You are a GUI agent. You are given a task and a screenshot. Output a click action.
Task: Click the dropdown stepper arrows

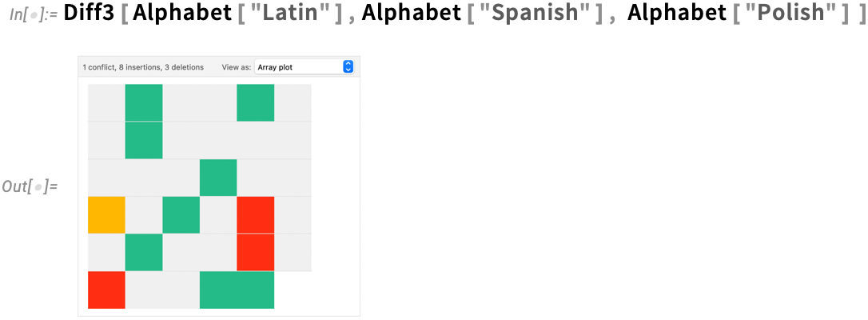tap(348, 67)
